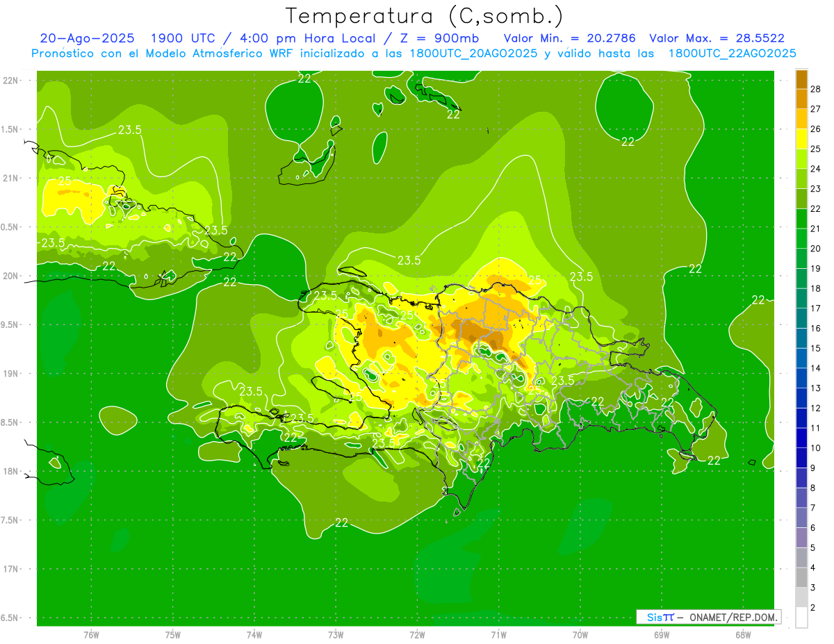Pick the color swatch between 3 and 4

pos(801,577)
